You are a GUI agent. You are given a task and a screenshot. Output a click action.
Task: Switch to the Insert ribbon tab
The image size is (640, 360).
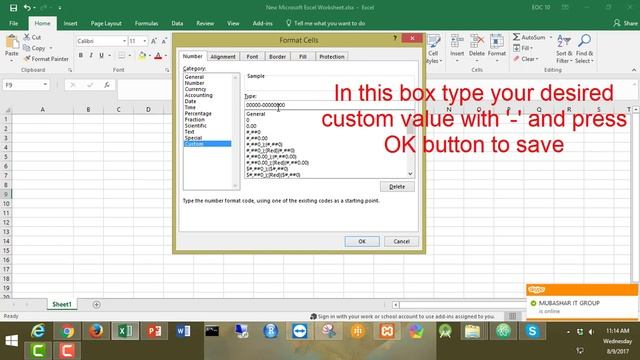click(70, 23)
